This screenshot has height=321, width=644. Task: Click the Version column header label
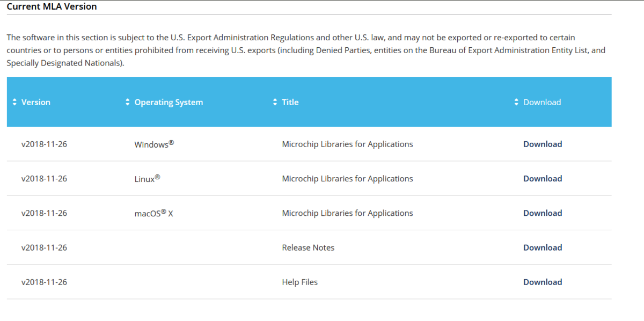coord(36,102)
